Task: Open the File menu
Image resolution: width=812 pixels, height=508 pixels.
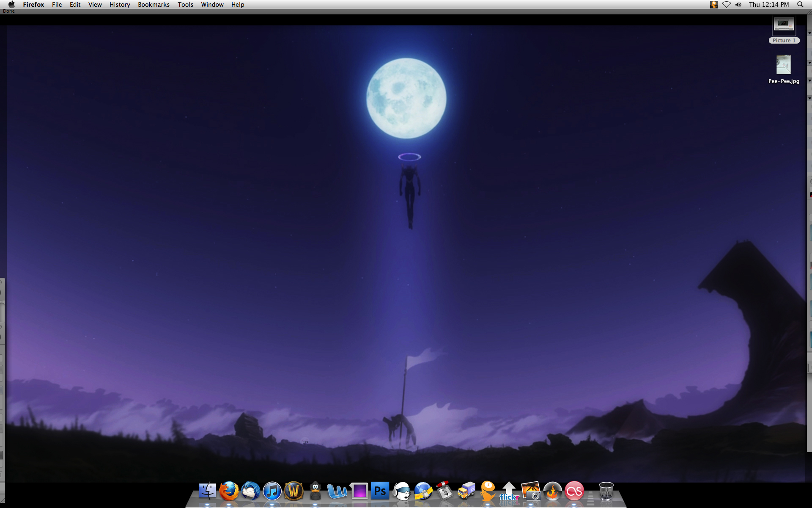Action: [x=57, y=5]
